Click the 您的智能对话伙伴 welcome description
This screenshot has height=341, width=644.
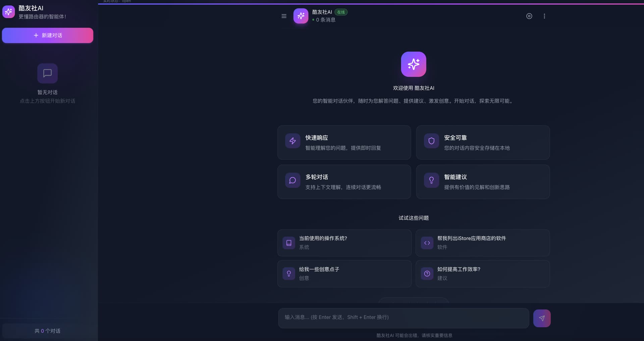coord(414,101)
